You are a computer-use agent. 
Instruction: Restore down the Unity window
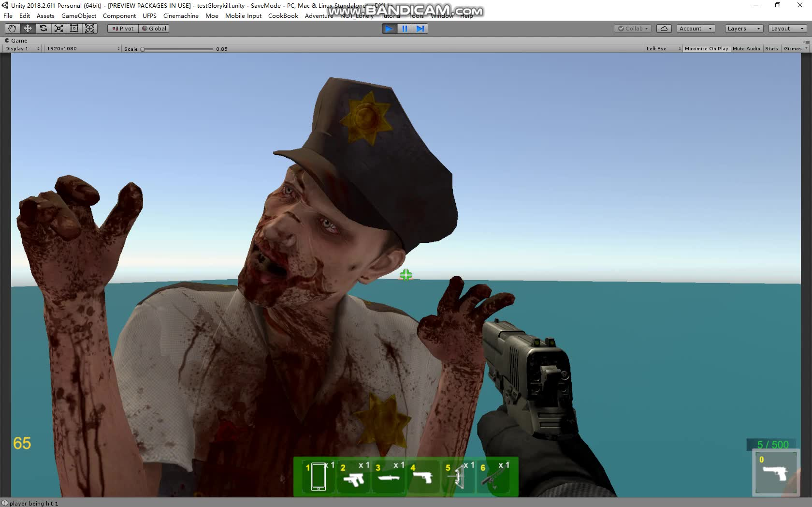pos(778,5)
